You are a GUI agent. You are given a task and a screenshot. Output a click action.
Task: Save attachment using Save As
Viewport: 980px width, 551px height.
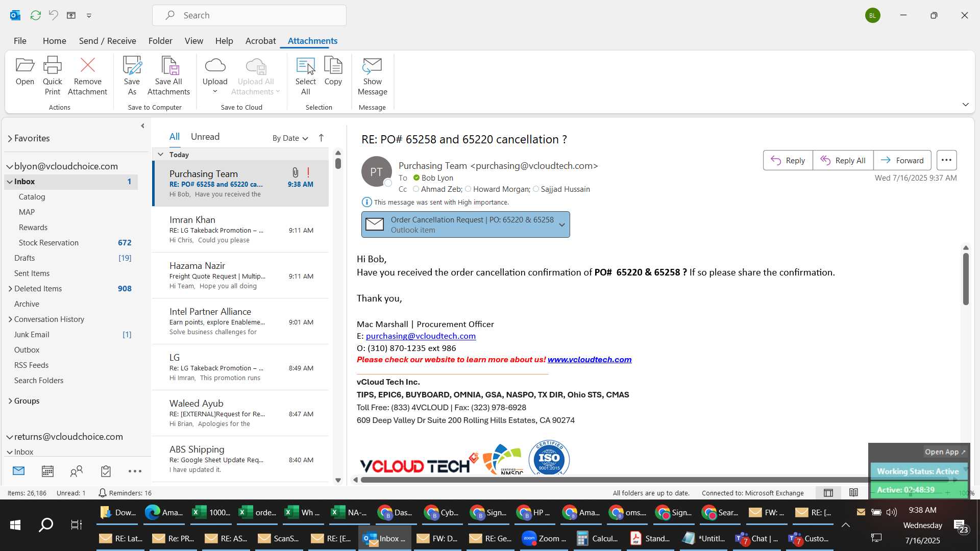pos(132,76)
